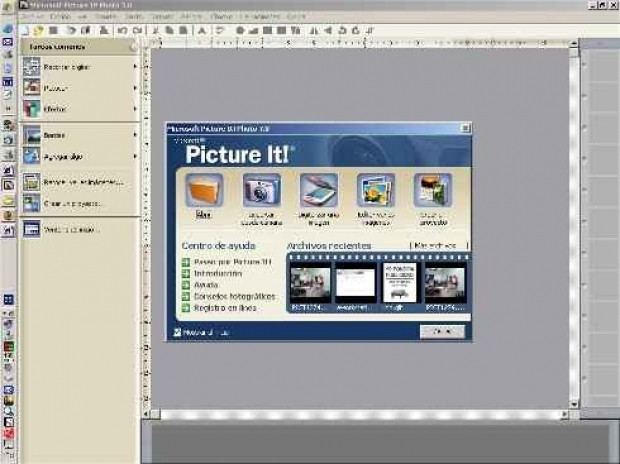The width and height of the screenshot is (620, 464).
Task: Click vertical scrollbar down arrow
Action: tap(574, 404)
